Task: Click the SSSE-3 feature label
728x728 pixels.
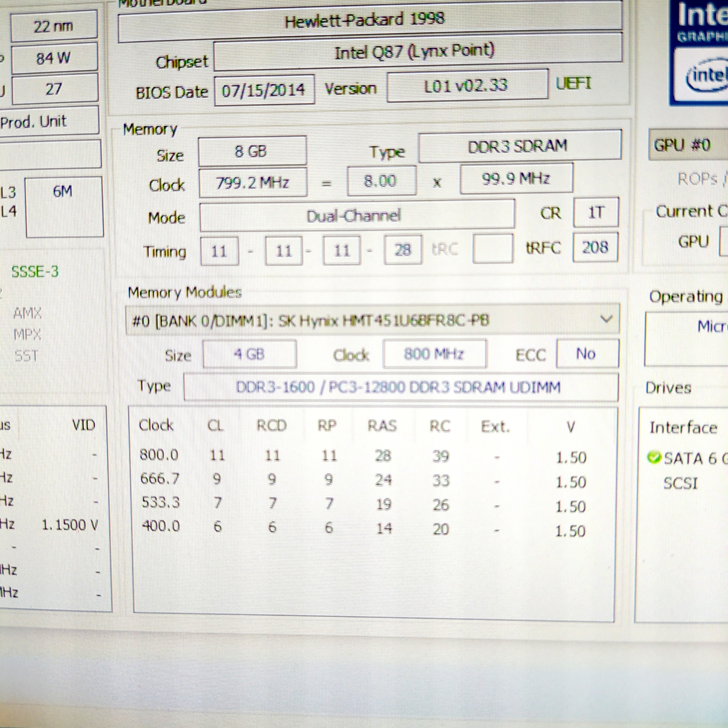Action: coord(35,271)
